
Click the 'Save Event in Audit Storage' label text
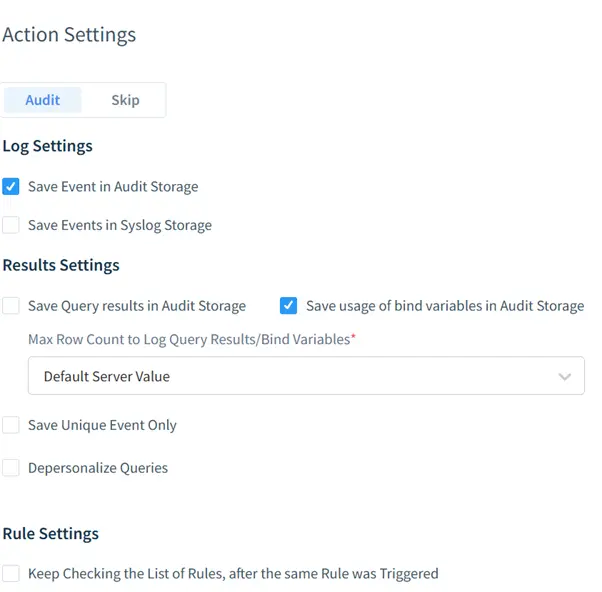click(113, 187)
